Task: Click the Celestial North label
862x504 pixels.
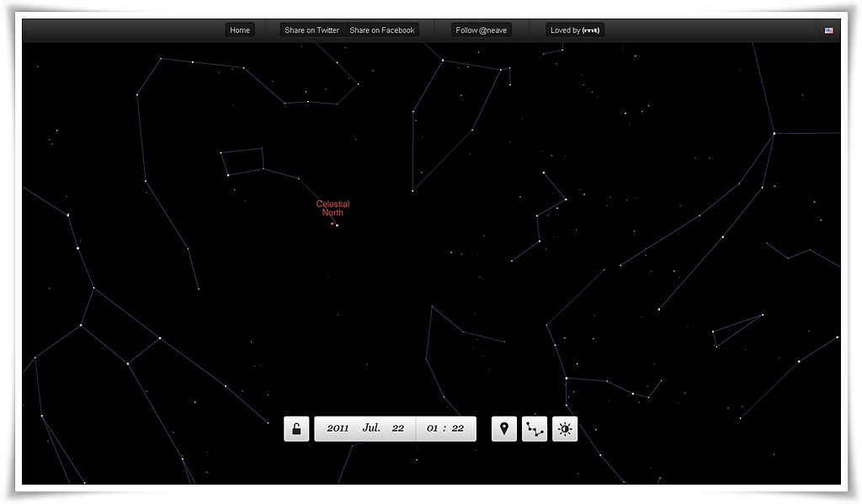Action: pyautogui.click(x=333, y=209)
